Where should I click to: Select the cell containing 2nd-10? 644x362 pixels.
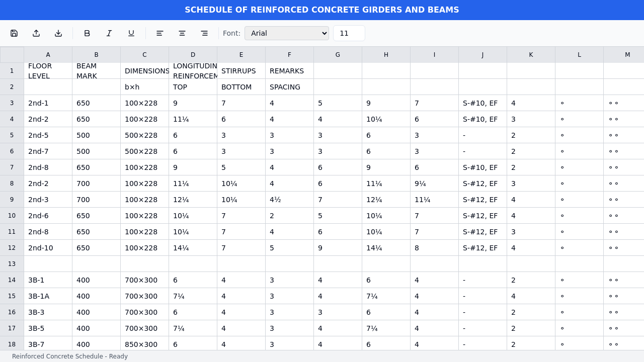tap(48, 248)
